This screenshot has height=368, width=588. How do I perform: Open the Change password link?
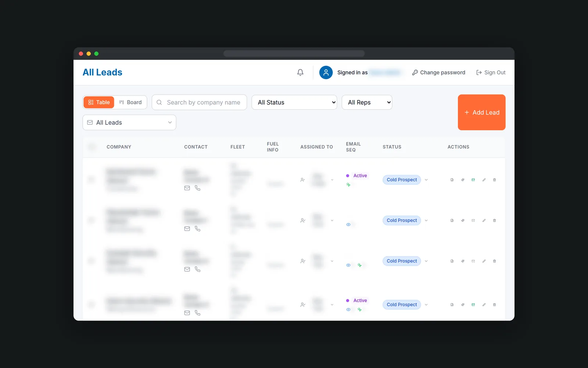[x=438, y=72]
